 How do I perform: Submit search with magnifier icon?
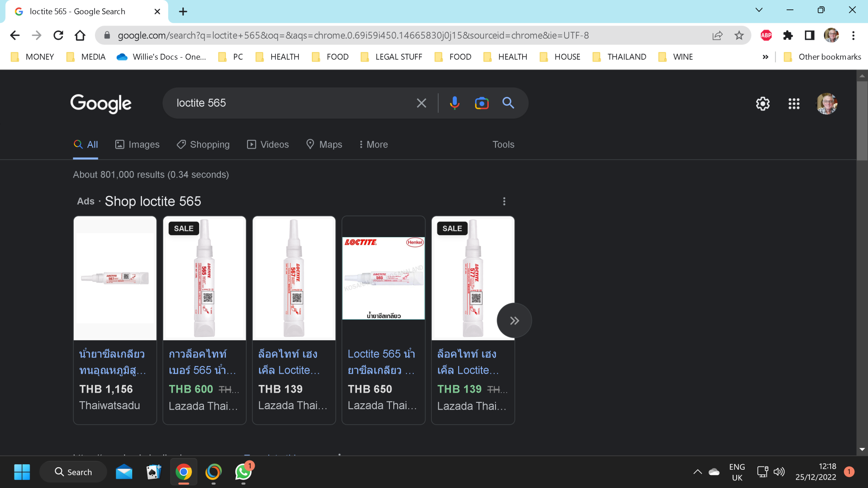(x=508, y=103)
